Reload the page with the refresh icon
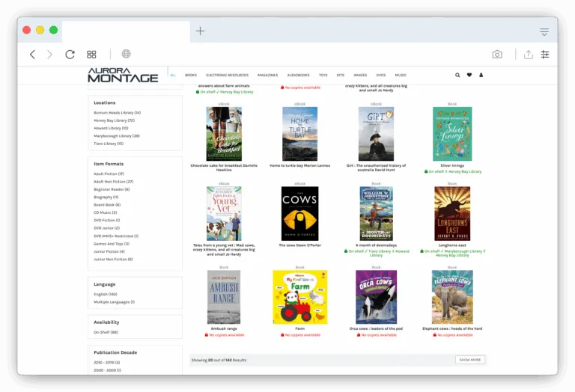Image resolution: width=575 pixels, height=392 pixels. 70,55
